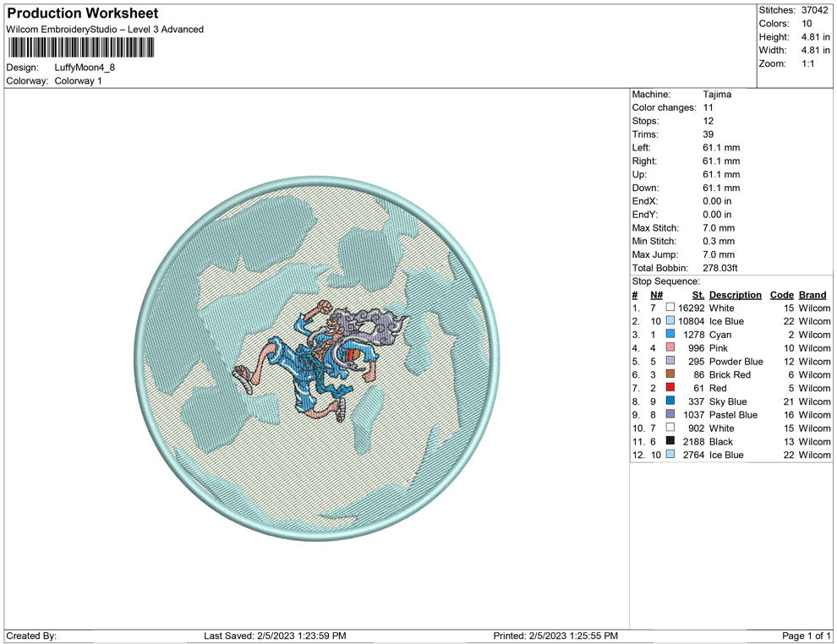Click the Luffy character in the embroidery design
837x644 pixels.
coord(320,357)
